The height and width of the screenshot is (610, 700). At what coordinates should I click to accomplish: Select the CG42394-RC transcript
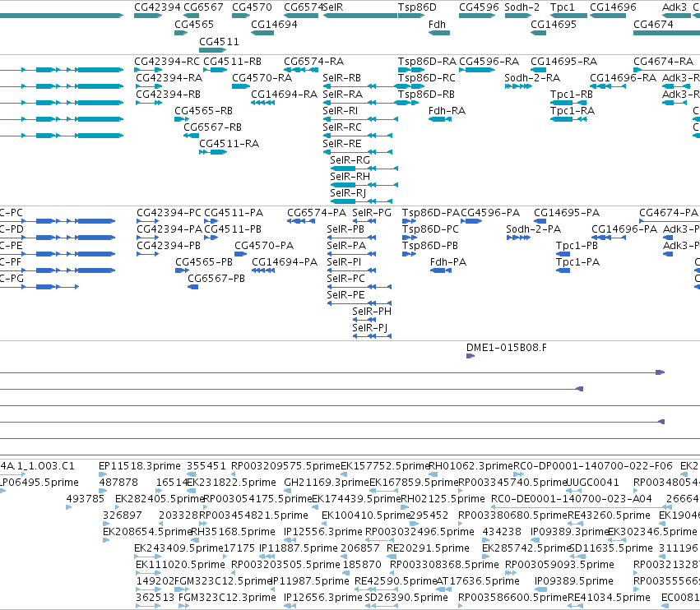click(167, 61)
